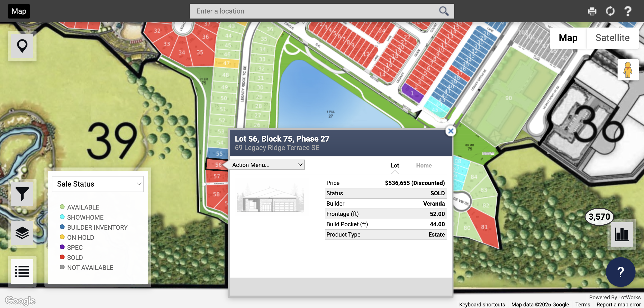The width and height of the screenshot is (644, 308).
Task: Open the Action Menu dropdown
Action: click(267, 165)
